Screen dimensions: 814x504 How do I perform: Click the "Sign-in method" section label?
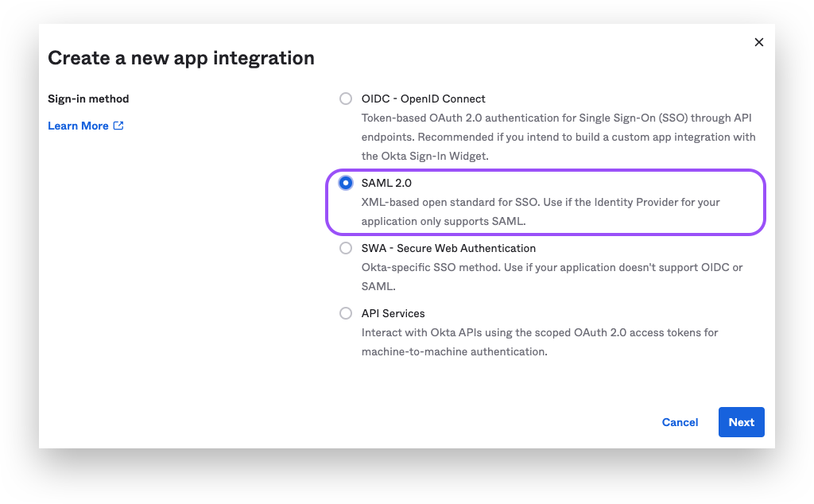click(x=88, y=99)
